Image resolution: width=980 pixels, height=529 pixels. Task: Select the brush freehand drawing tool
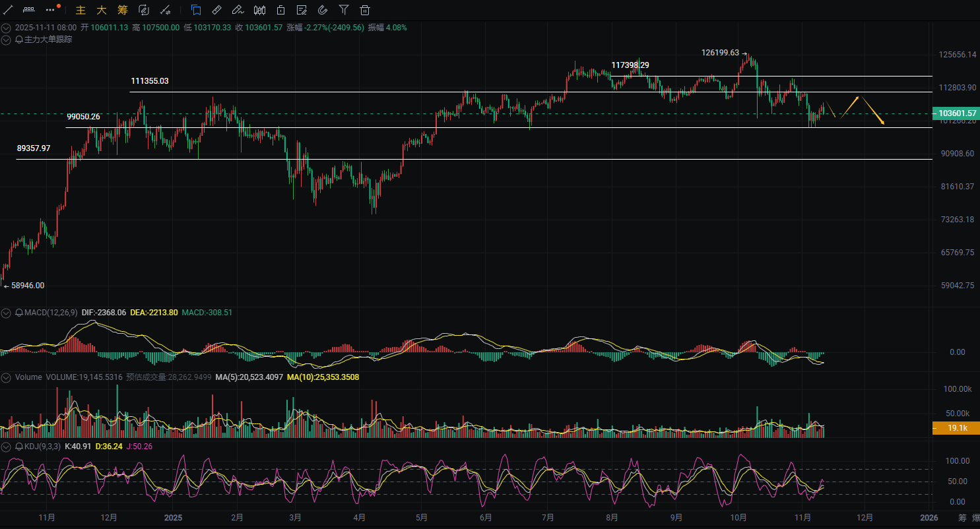coord(238,10)
